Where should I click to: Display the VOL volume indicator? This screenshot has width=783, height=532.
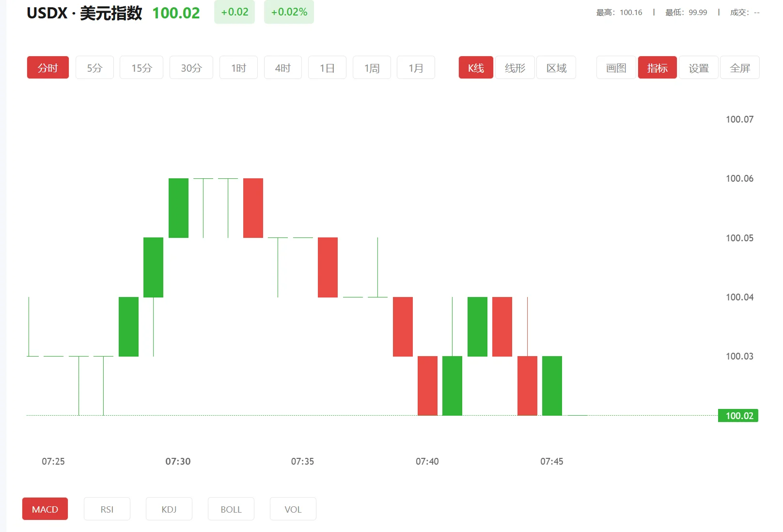coord(293,509)
